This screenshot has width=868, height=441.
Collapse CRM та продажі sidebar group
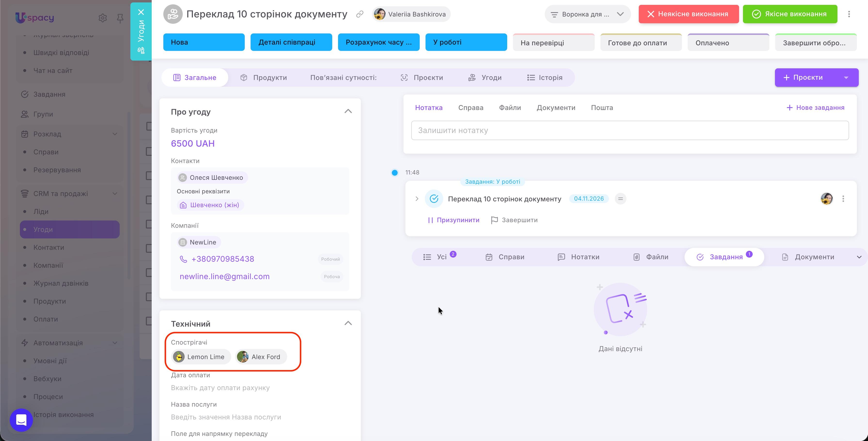click(115, 194)
